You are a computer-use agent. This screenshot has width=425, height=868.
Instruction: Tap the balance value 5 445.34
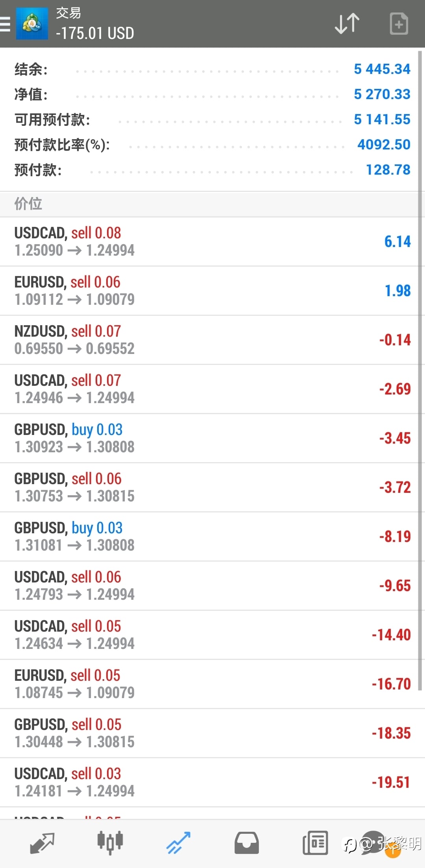[382, 69]
